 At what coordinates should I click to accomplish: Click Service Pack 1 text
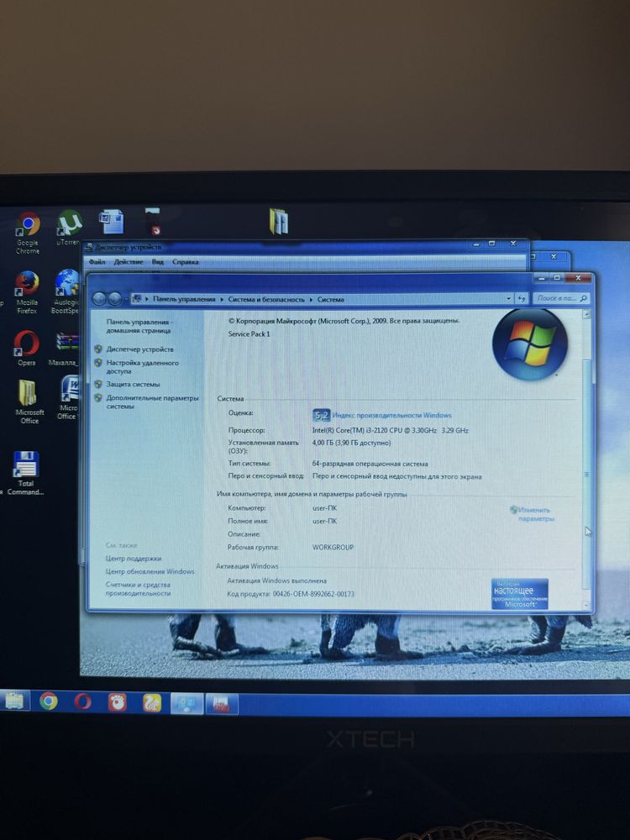(x=249, y=333)
